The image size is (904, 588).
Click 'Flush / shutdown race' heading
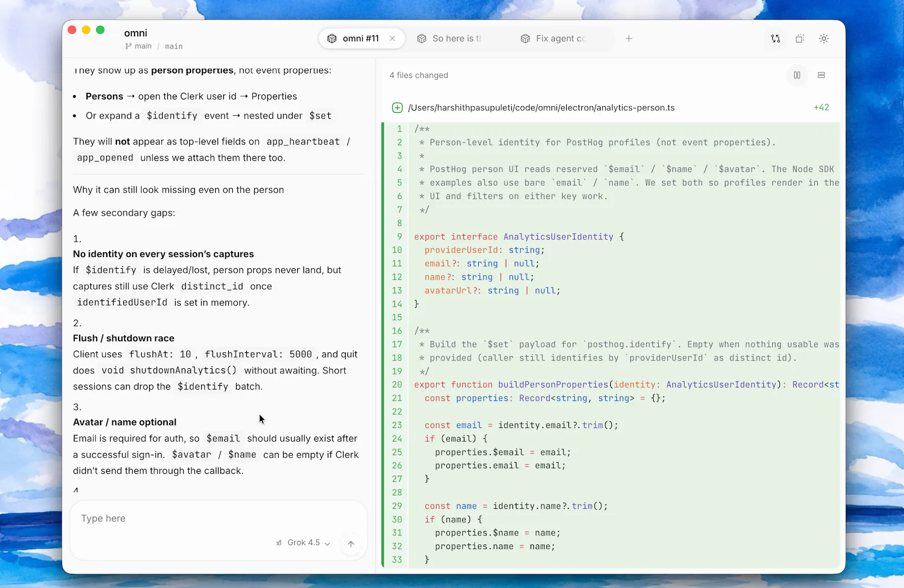coord(124,338)
